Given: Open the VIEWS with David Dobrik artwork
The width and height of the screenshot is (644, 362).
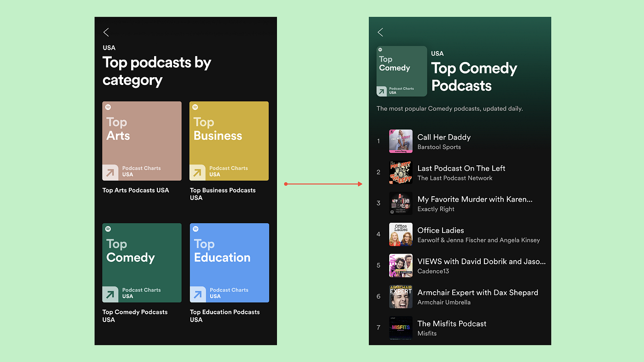Looking at the screenshot, I should tap(401, 266).
